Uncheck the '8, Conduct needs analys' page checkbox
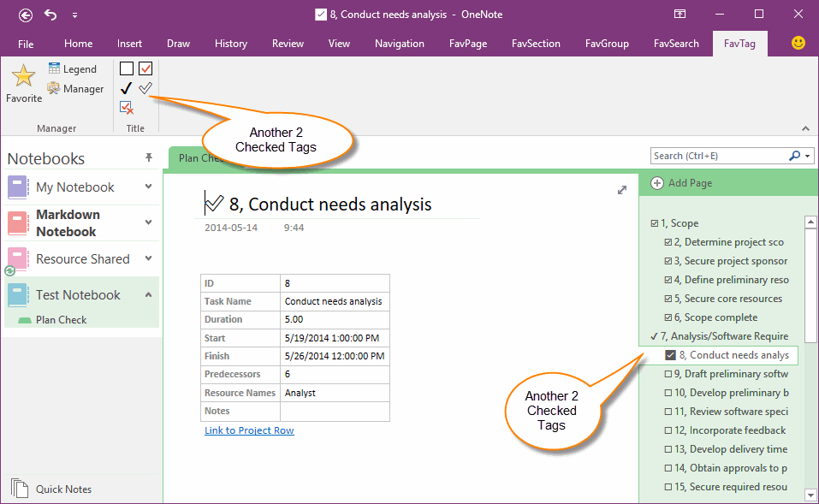Image resolution: width=819 pixels, height=504 pixels. pyautogui.click(x=670, y=355)
